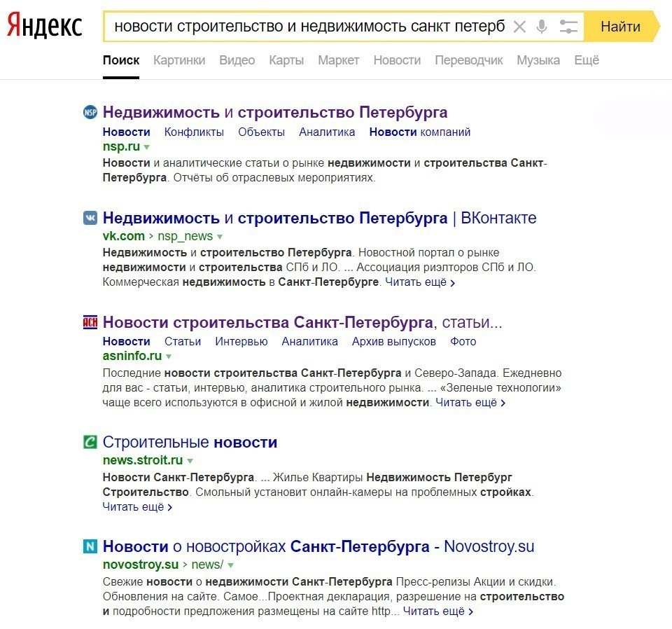Click the Novostroy N favicon
The image size is (672, 629).
[x=90, y=546]
